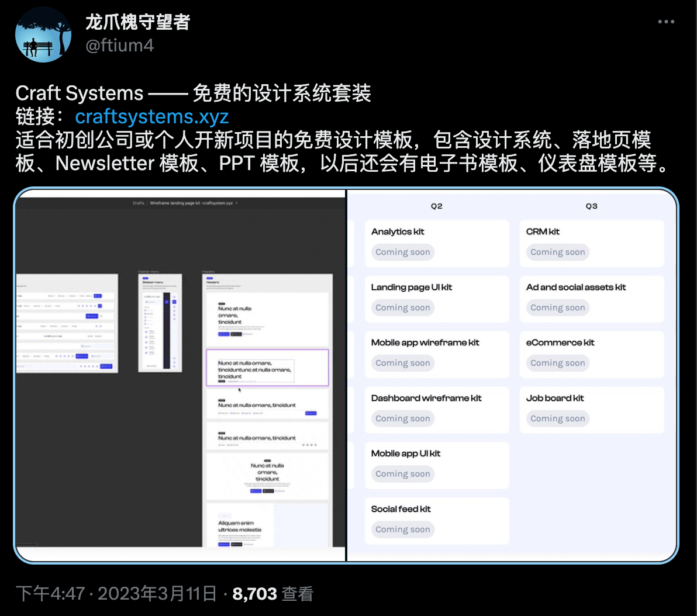
Task: Click the Mobile app UI kit title
Action: point(405,454)
